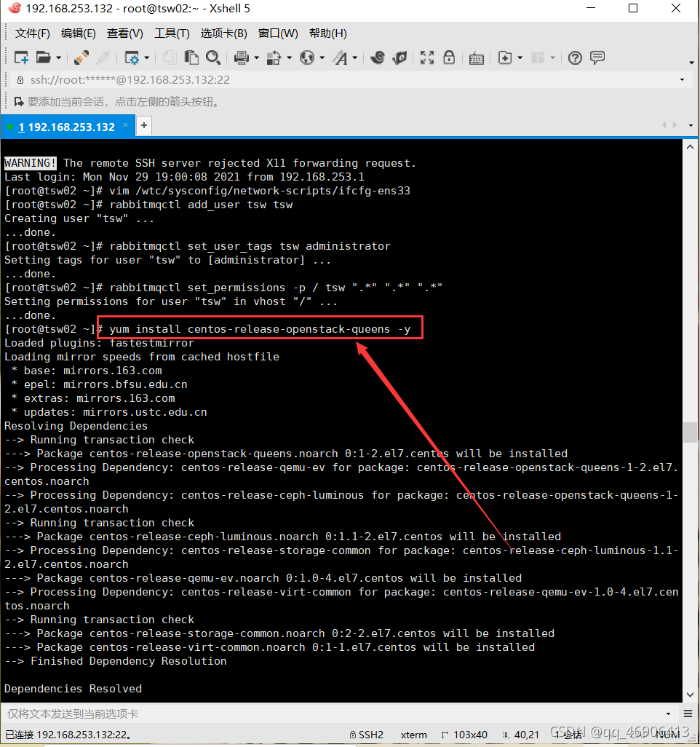Screen dimensions: 700x747
Task: Open Help question mark icon
Action: pos(576,58)
